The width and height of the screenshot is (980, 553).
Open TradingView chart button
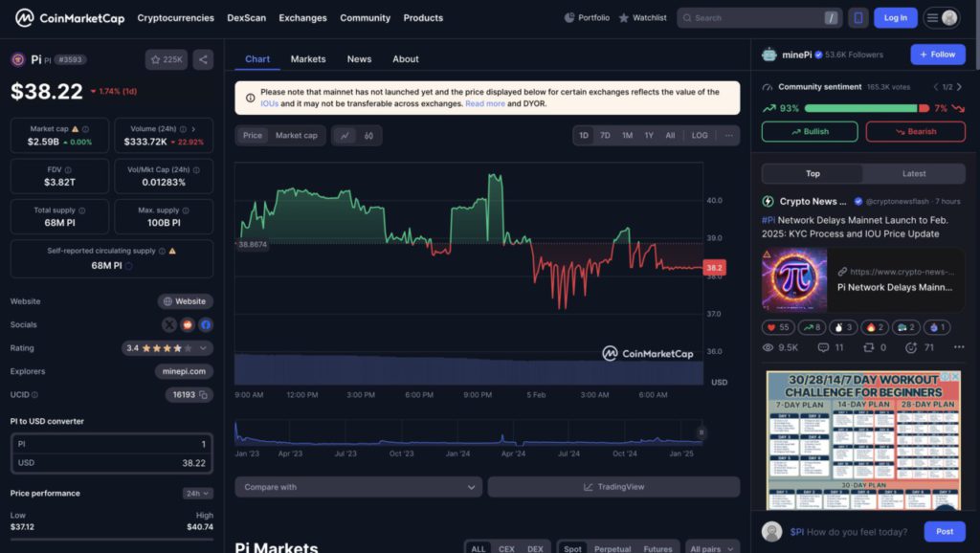613,487
